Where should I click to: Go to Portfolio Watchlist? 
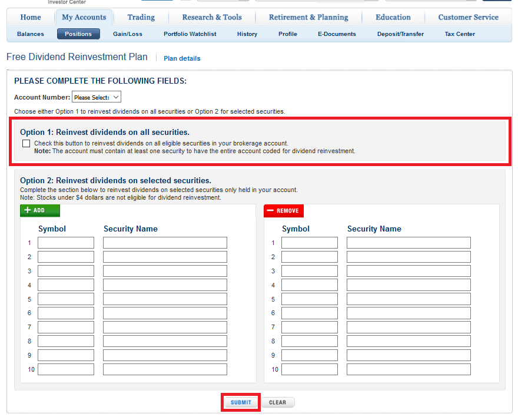tap(190, 34)
